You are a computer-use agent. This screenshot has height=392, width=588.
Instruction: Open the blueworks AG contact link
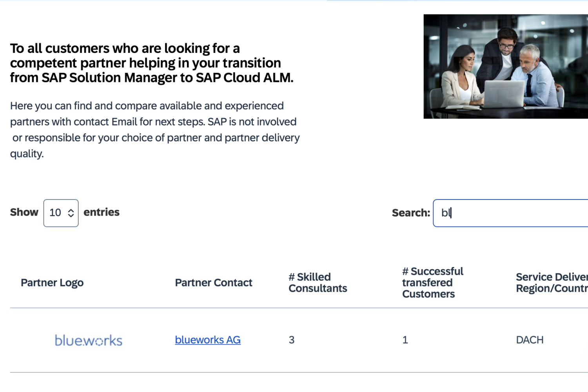207,340
